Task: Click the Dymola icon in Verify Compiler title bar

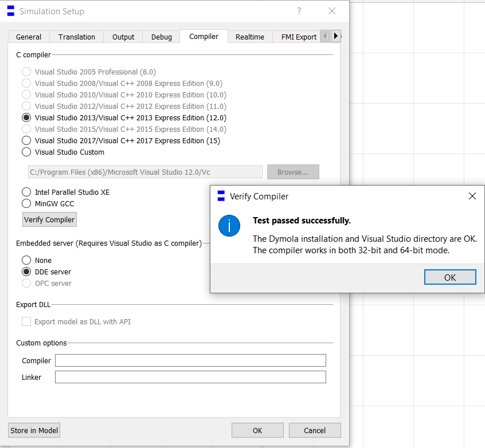Action: click(x=221, y=197)
